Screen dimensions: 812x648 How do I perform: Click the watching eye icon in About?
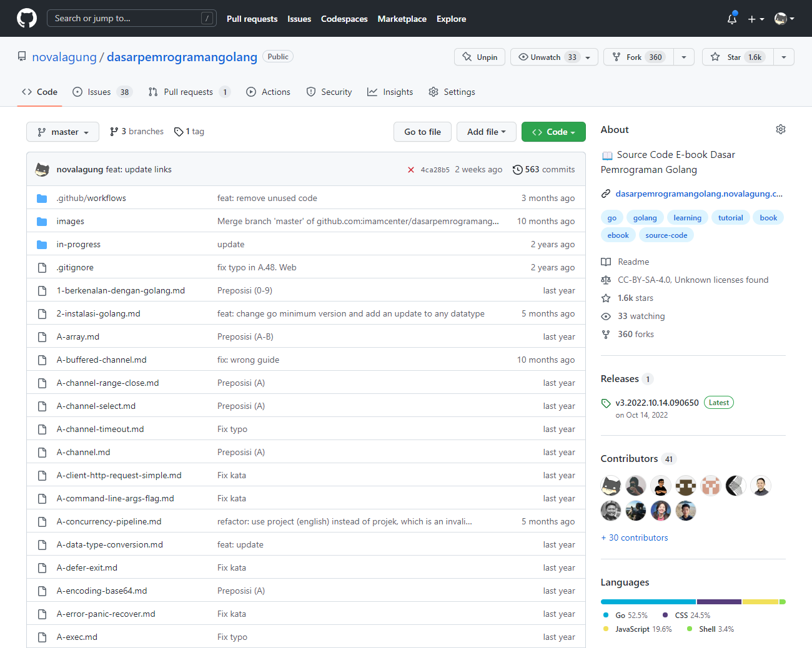[x=606, y=317]
